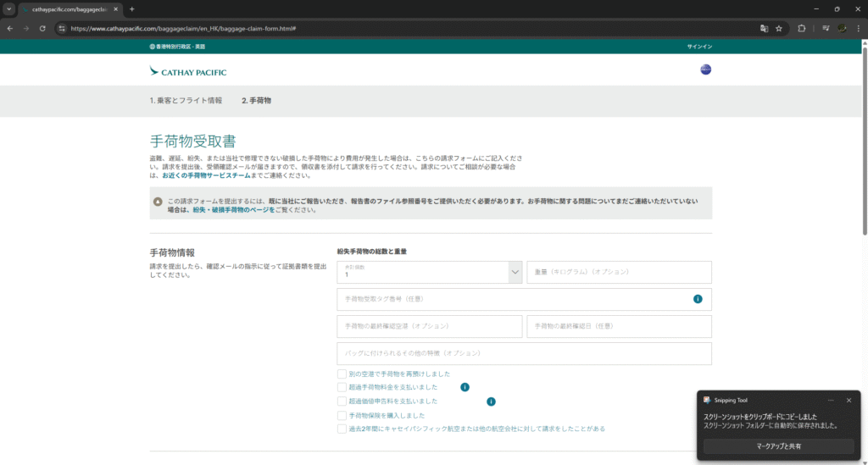Go to step 1. 乗客とフライト情報
Viewport: 868px width, 465px height.
coord(186,101)
